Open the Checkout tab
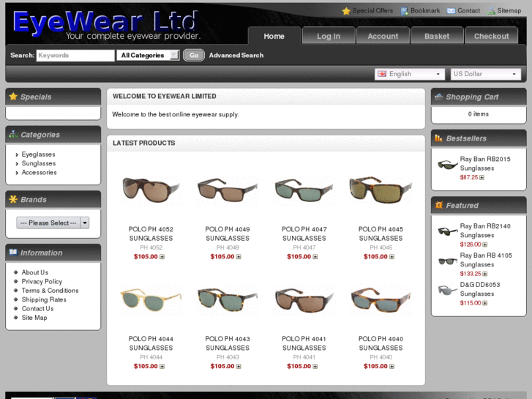This screenshot has height=399, width=532. point(491,36)
